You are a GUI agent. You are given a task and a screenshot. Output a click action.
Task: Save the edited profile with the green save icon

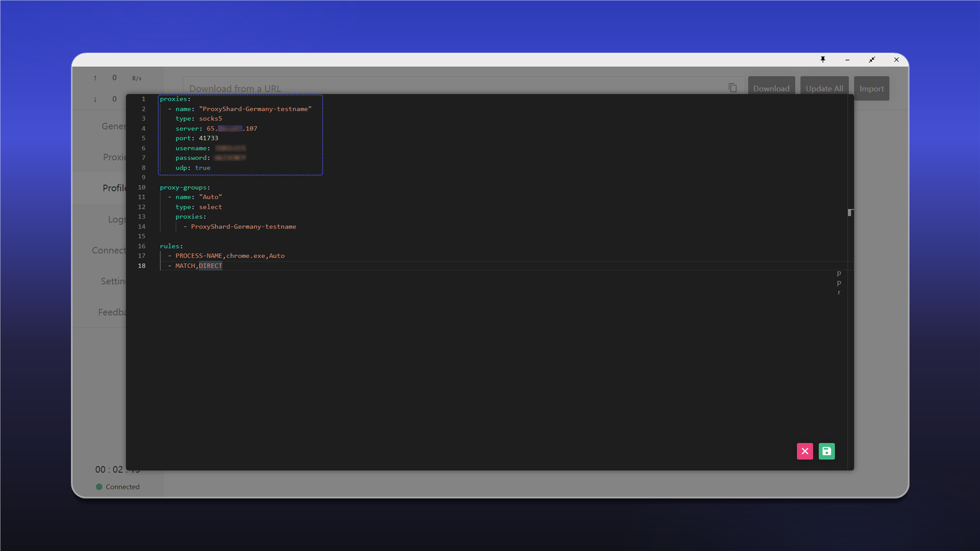click(826, 451)
